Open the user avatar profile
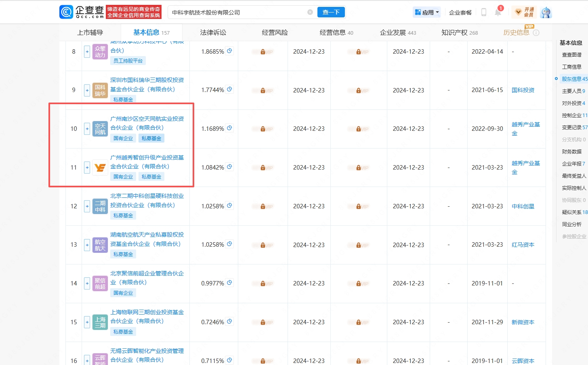This screenshot has height=365, width=588. pyautogui.click(x=546, y=13)
